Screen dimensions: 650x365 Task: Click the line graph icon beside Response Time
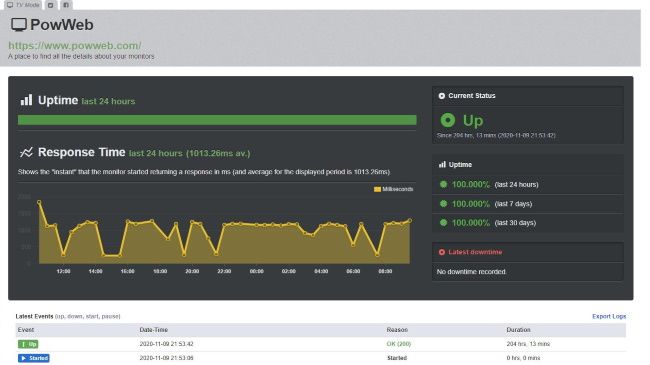(26, 152)
